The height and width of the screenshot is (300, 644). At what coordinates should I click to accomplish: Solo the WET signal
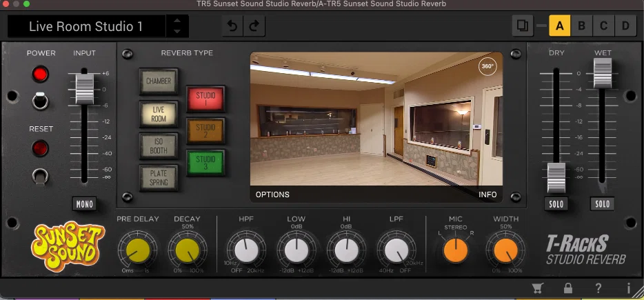pyautogui.click(x=603, y=204)
